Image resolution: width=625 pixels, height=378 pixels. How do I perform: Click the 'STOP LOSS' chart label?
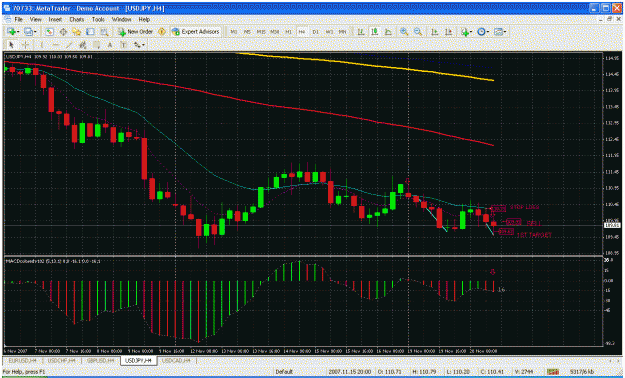pos(525,207)
